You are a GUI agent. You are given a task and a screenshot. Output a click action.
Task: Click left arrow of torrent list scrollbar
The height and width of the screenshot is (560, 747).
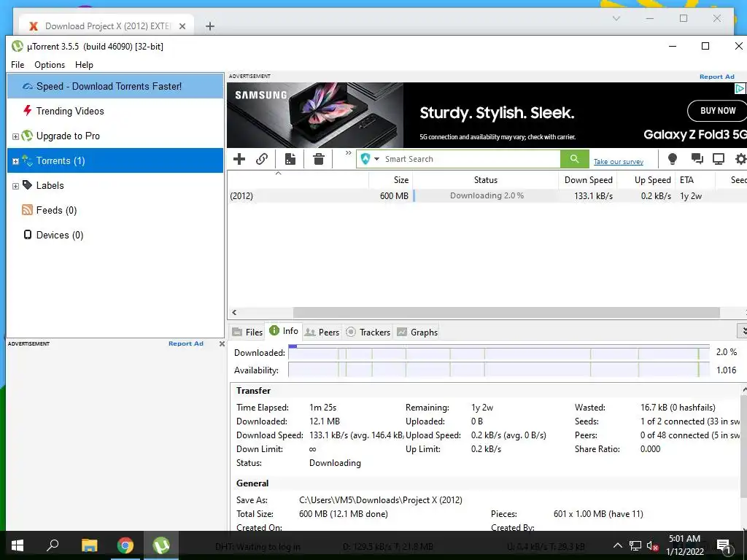tap(234, 312)
